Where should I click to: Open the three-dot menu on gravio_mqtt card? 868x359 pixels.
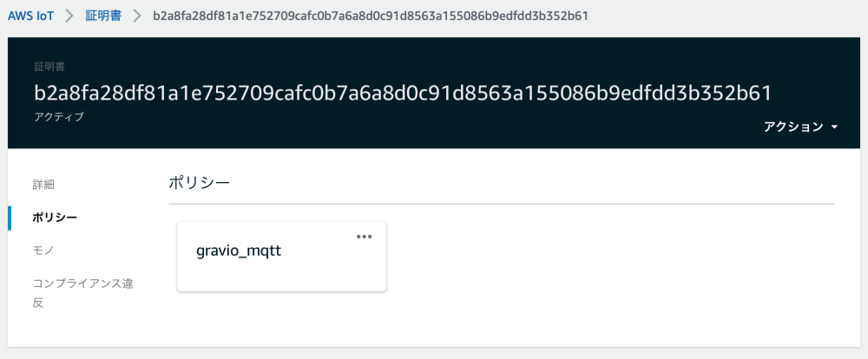[364, 237]
